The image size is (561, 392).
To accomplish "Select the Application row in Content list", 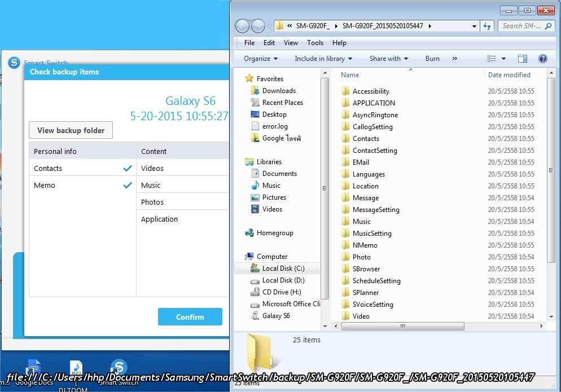I will (x=182, y=219).
